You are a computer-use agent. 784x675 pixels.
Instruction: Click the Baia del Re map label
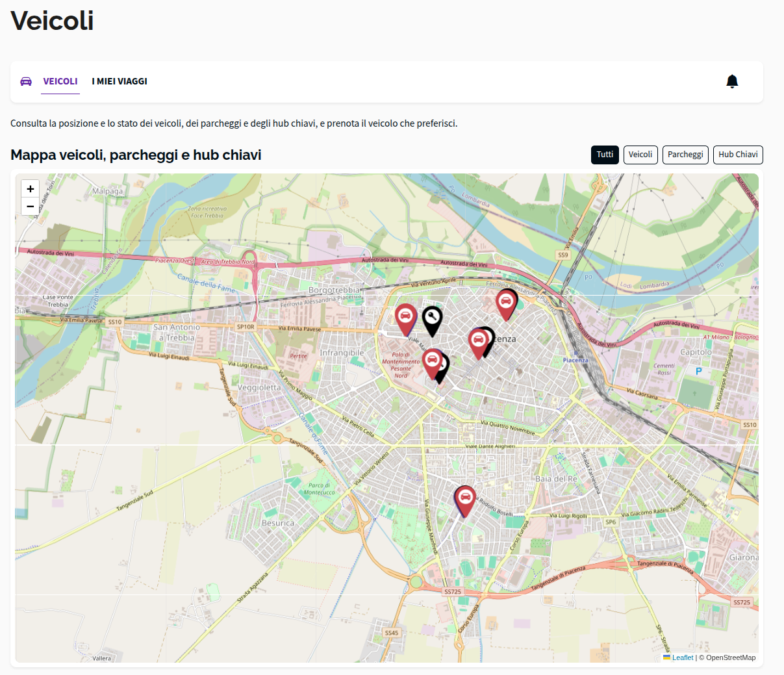(x=556, y=479)
